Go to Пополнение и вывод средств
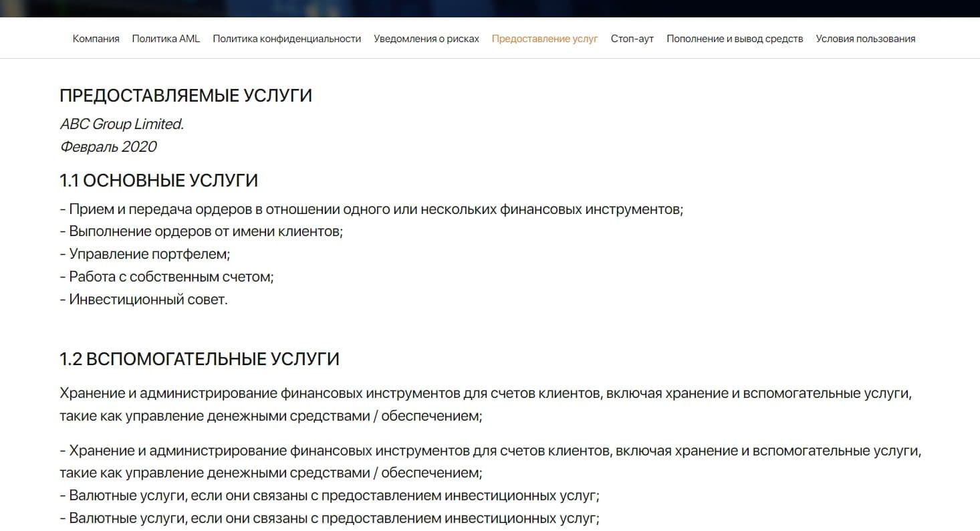Viewport: 980px width, 531px height. coord(735,39)
